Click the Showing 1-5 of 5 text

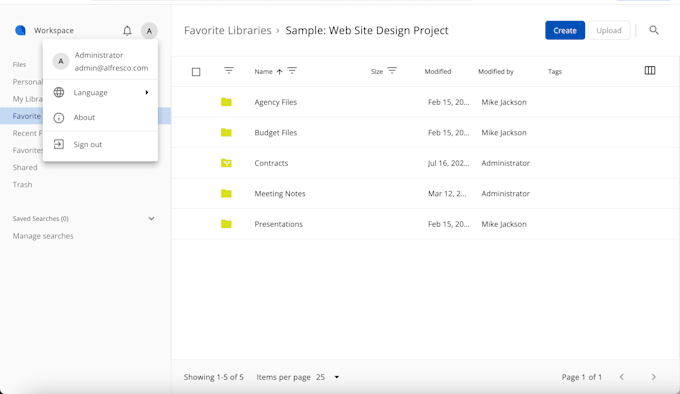(x=213, y=377)
